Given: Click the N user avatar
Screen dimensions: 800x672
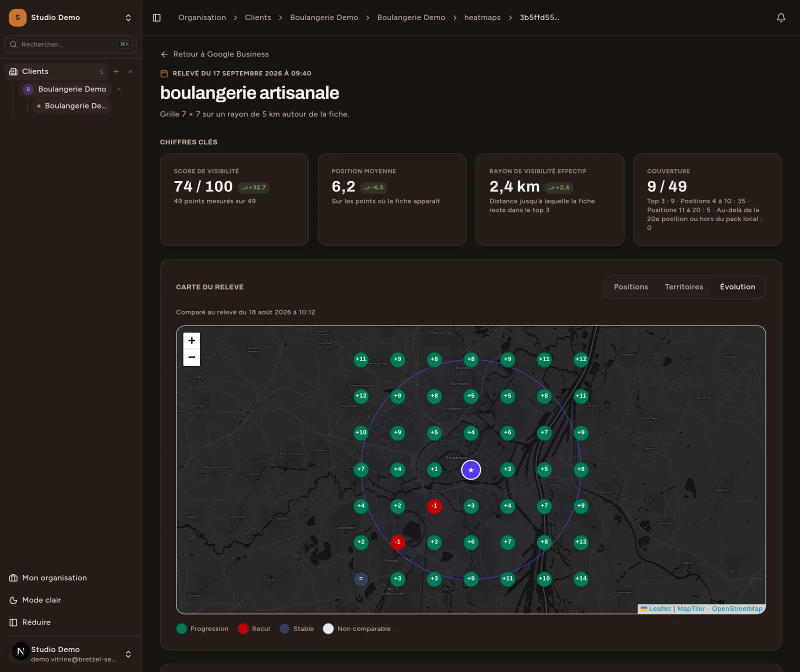Looking at the screenshot, I should point(20,651).
